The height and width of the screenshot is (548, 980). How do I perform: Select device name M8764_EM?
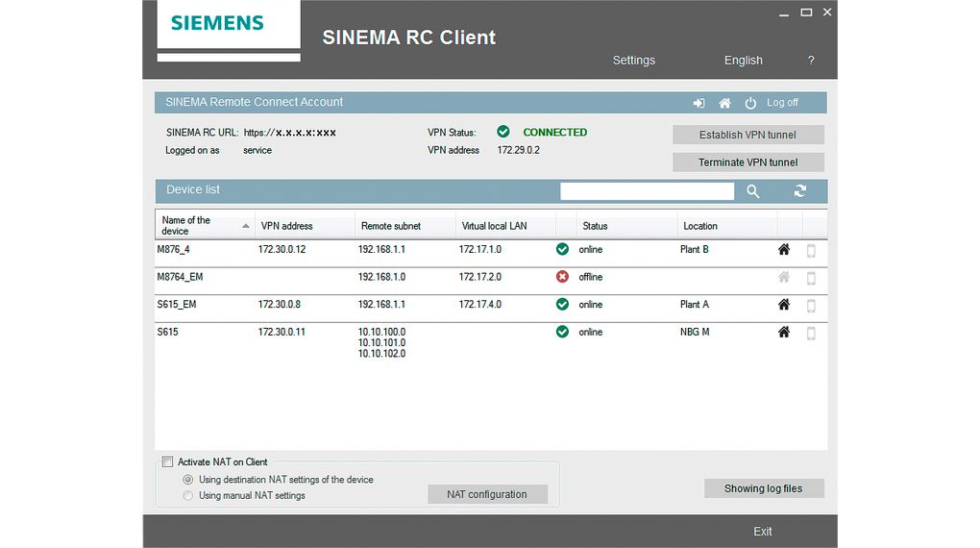pyautogui.click(x=180, y=277)
